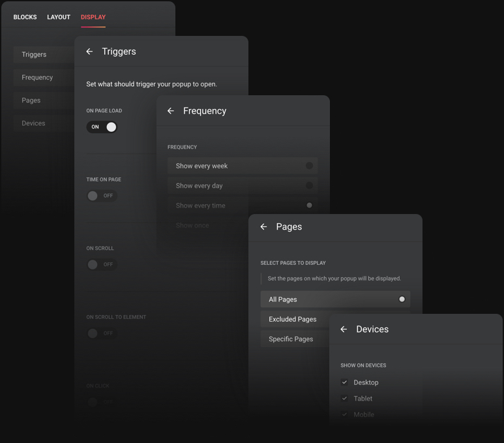Enable the On Scroll toggle
Screen dimensions: 504x443
(101, 264)
